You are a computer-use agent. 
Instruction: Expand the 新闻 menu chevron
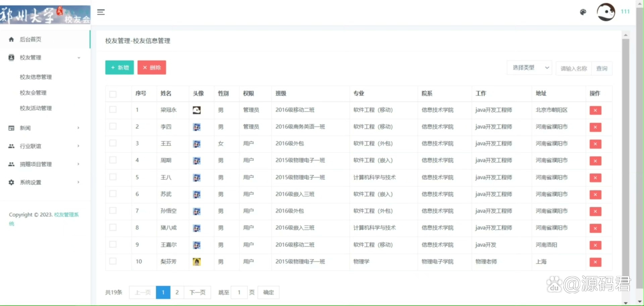click(x=78, y=128)
